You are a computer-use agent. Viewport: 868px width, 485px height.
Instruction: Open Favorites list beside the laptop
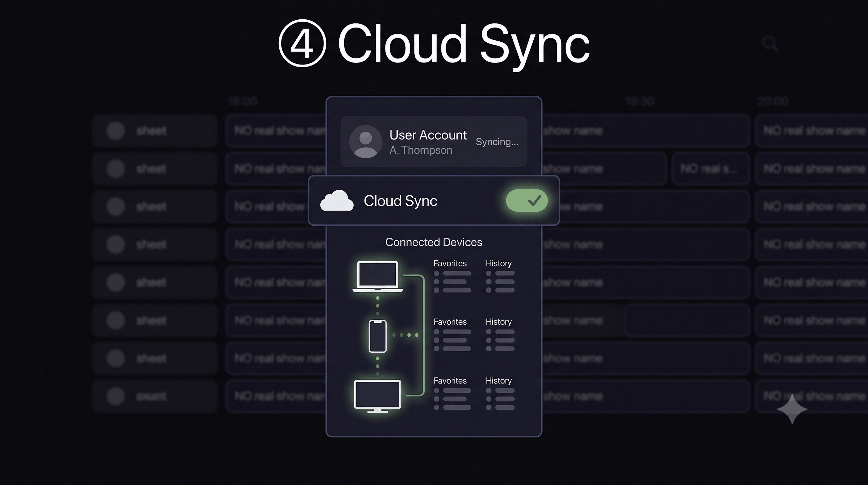pyautogui.click(x=452, y=276)
